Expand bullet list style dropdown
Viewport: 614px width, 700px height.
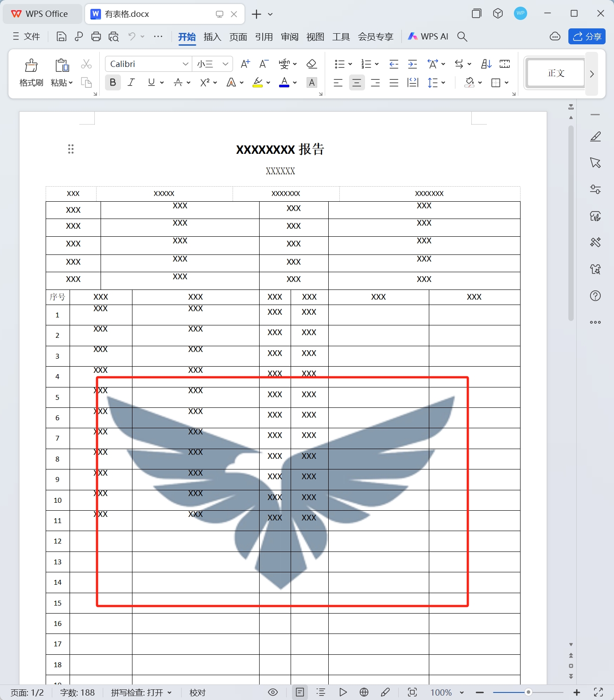(x=350, y=64)
